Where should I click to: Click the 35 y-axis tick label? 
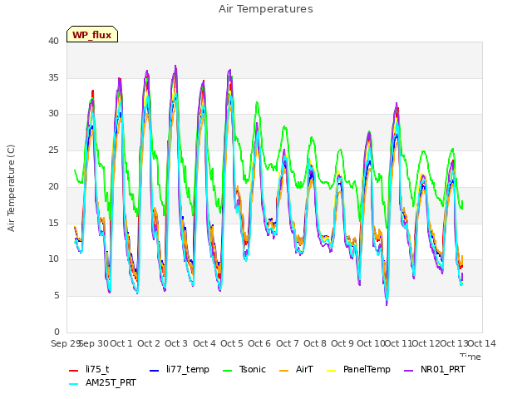click(53, 77)
